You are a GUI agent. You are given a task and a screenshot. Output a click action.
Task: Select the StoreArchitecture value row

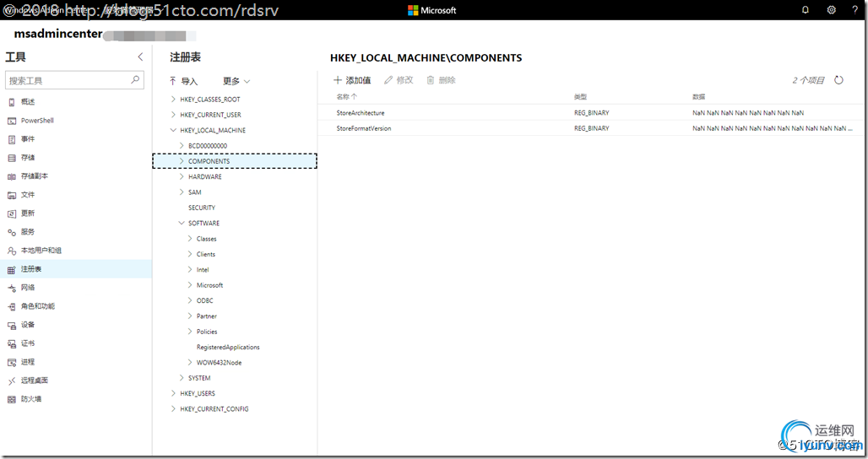point(593,112)
